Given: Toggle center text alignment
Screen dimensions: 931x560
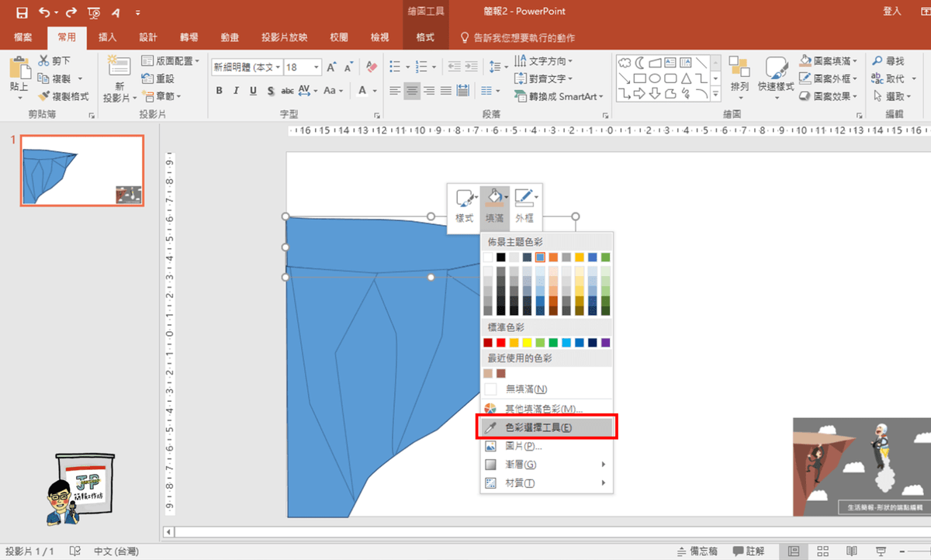Looking at the screenshot, I should click(412, 91).
